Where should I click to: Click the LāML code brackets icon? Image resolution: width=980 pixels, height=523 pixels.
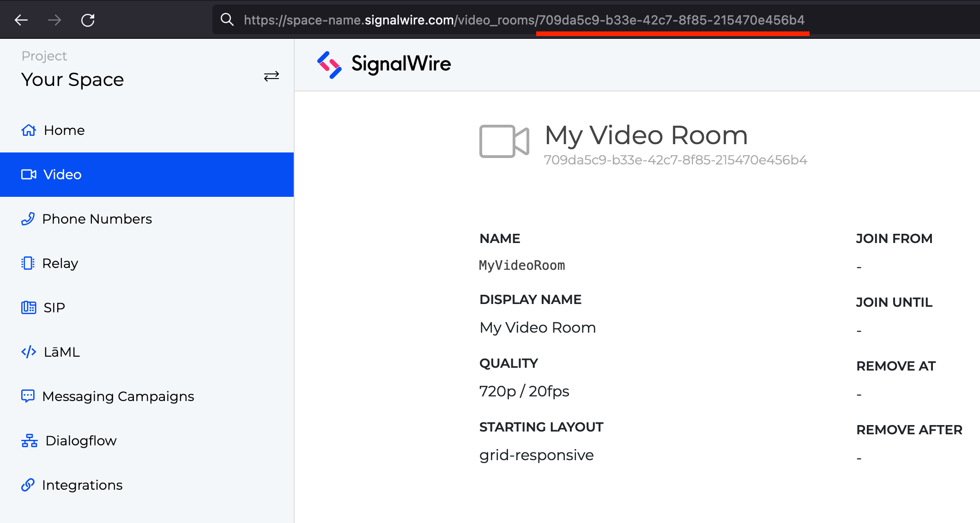pos(29,352)
